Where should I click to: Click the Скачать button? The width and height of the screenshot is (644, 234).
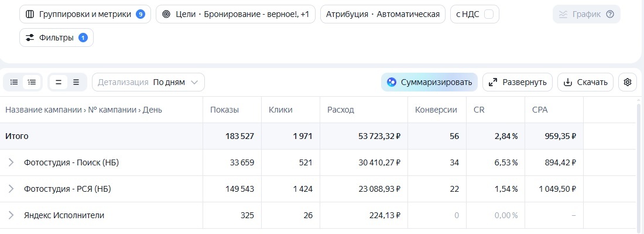[585, 82]
